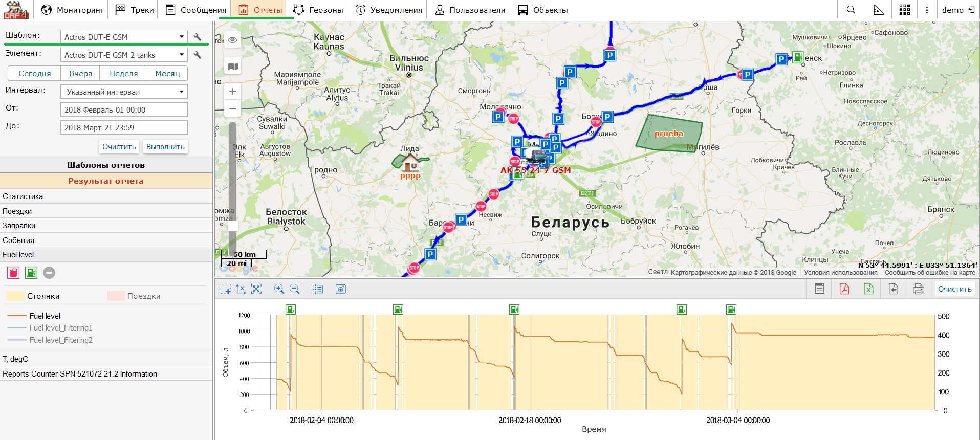The image size is (980, 440).
Task: Open the search tool in top bar
Action: pos(851,10)
